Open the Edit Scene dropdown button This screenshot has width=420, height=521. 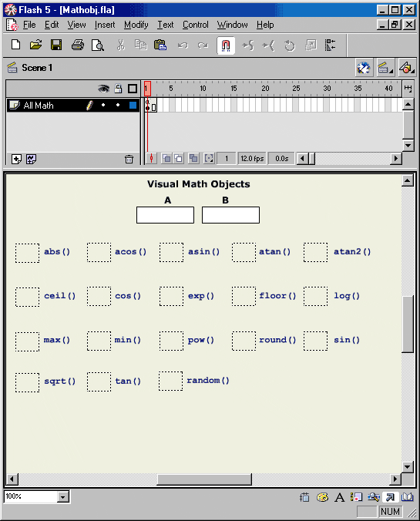(385, 68)
